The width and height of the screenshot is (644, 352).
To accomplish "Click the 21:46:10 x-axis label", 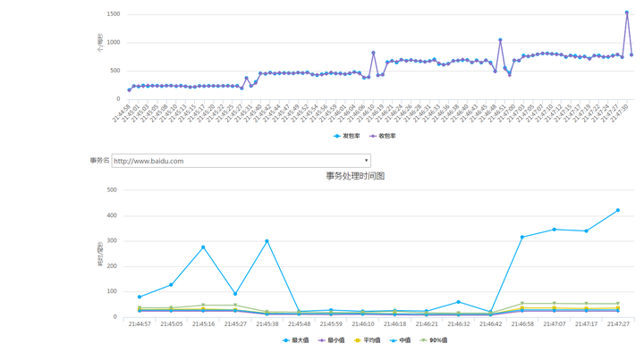I will tap(362, 323).
